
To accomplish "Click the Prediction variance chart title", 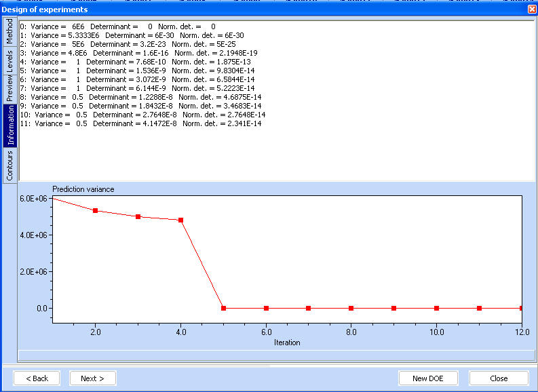I will click(x=83, y=189).
